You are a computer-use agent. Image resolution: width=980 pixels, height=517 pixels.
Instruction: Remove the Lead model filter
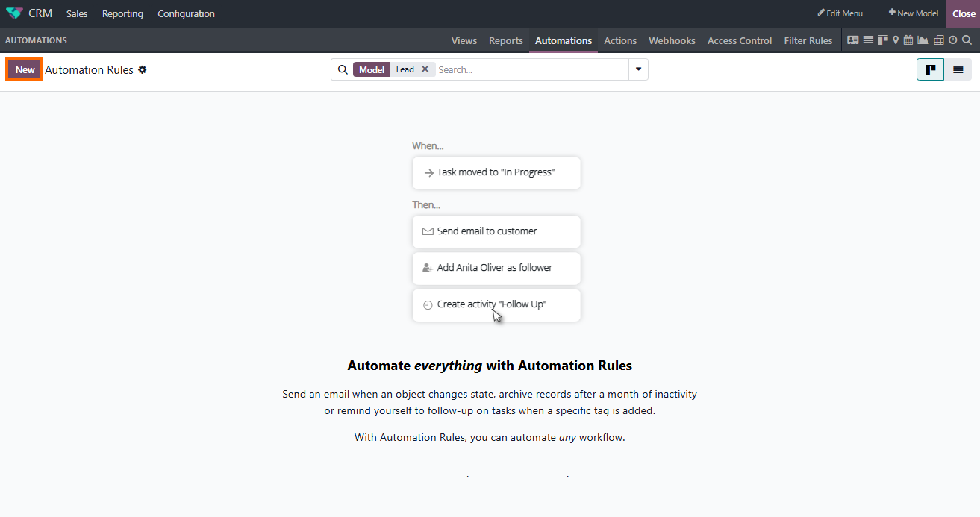[425, 69]
